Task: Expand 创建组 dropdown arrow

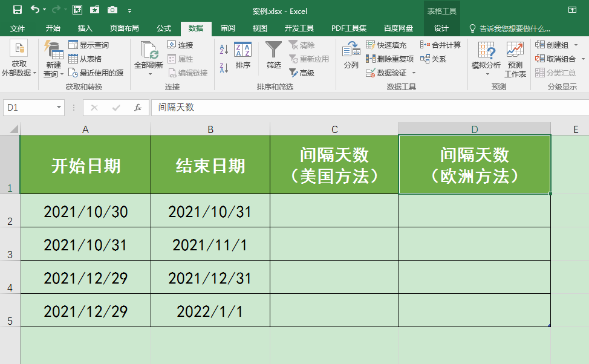Action: click(x=576, y=45)
